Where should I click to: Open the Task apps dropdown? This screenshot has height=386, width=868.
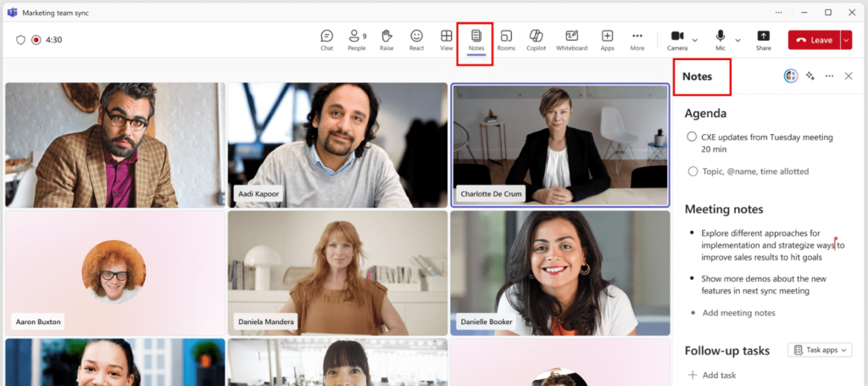[x=820, y=350]
